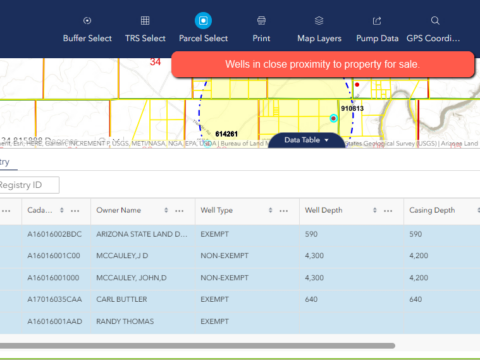Activate the Buffer Select tool icon
Viewport: 480px width, 360px height.
coord(87,21)
